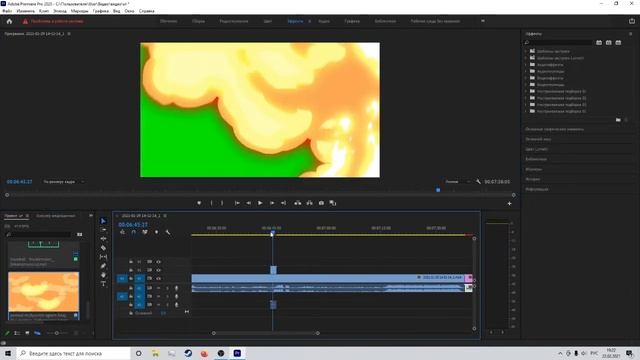Select the Slip tool
This screenshot has height=360, width=640.
pyautogui.click(x=103, y=257)
